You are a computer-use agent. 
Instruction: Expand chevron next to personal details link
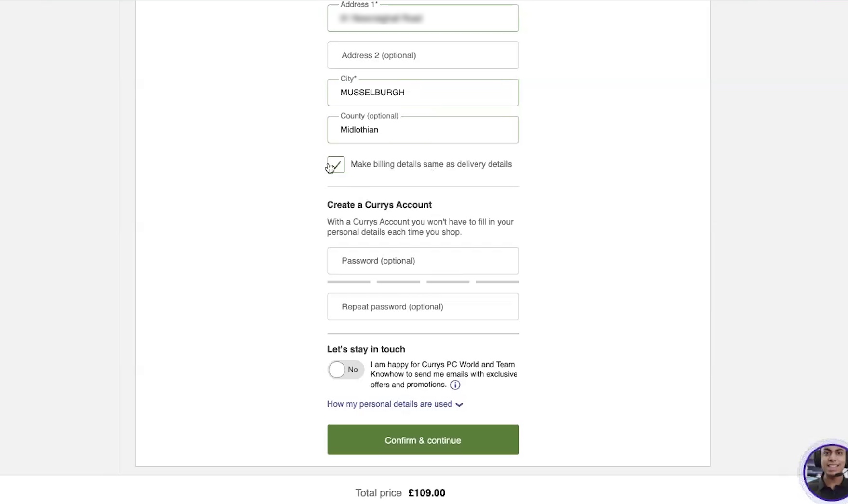pyautogui.click(x=459, y=405)
